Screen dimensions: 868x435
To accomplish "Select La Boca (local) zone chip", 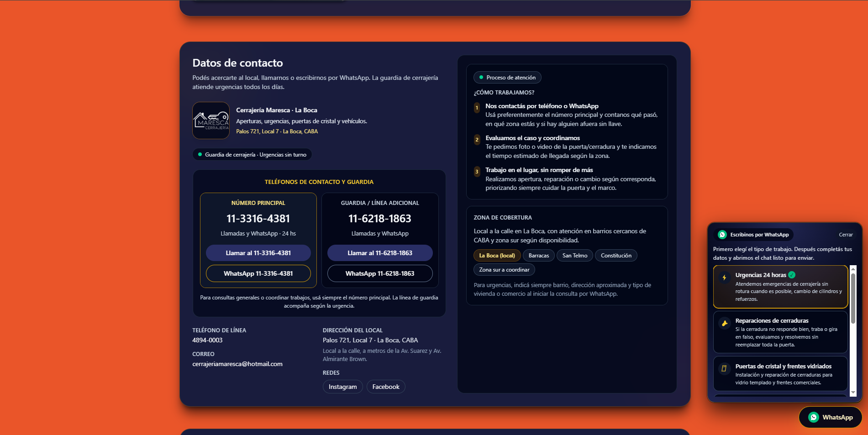I will point(497,255).
